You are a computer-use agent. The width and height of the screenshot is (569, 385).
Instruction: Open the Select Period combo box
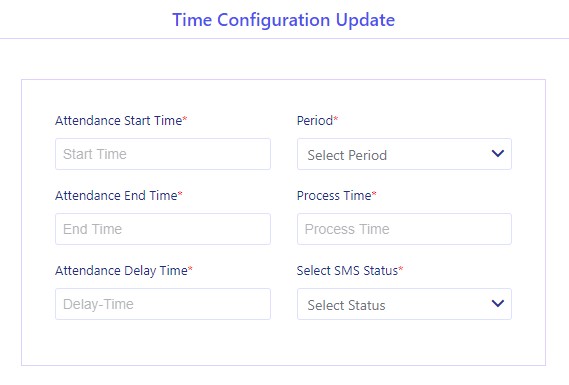click(x=404, y=154)
